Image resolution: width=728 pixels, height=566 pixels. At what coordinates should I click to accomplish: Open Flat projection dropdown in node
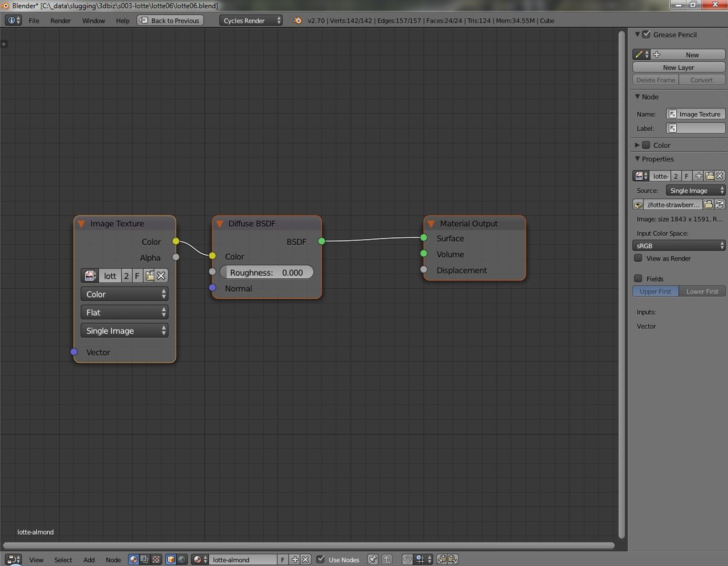pos(124,312)
